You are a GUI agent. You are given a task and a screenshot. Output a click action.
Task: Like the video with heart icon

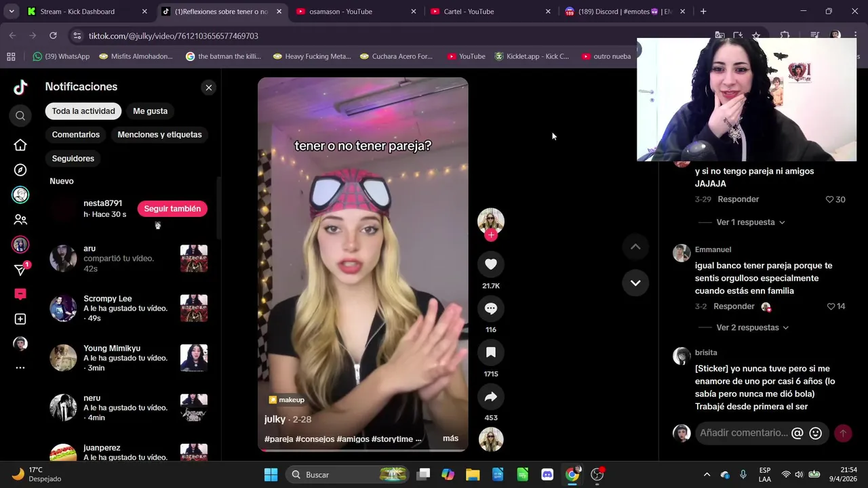(x=491, y=264)
